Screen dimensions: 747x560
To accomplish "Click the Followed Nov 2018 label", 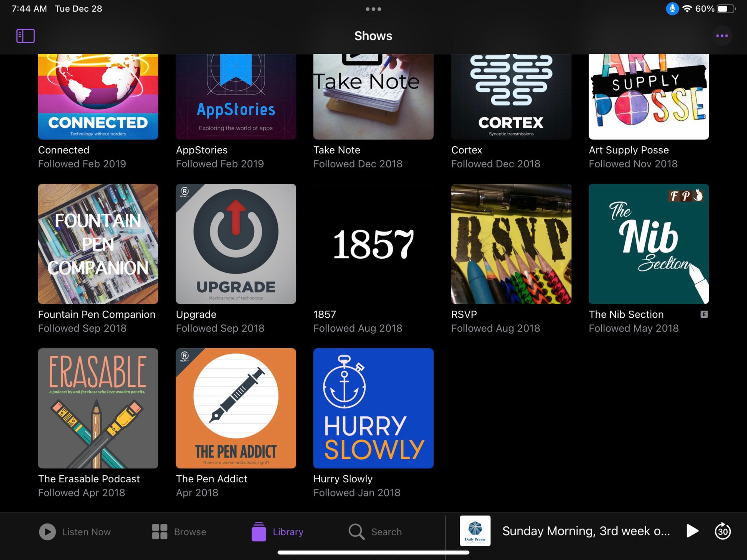I will [x=633, y=164].
